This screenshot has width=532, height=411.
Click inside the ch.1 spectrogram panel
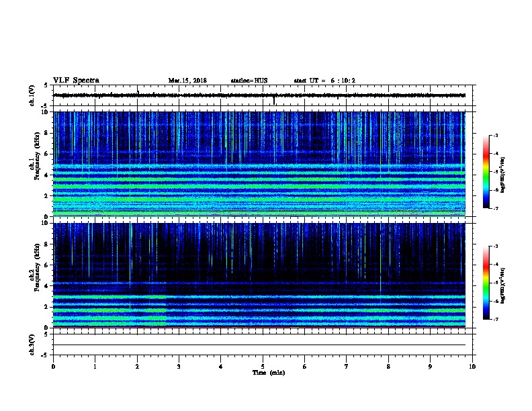(259, 164)
